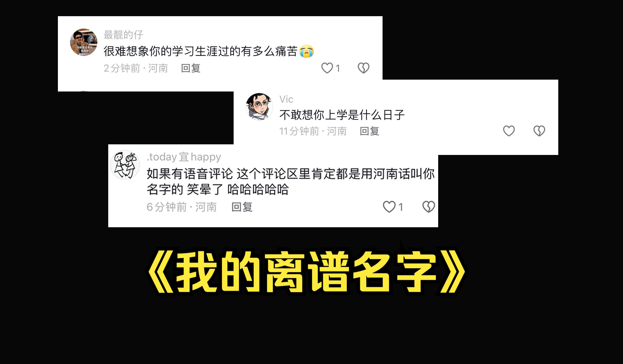Reply to the 最靓的仔 comment
This screenshot has height=364, width=623.
[x=191, y=68]
